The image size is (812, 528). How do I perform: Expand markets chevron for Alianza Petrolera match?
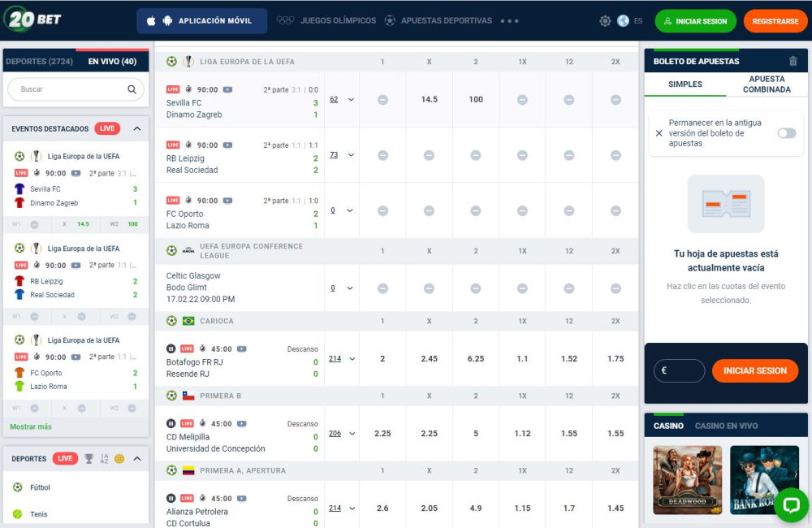pyautogui.click(x=352, y=509)
